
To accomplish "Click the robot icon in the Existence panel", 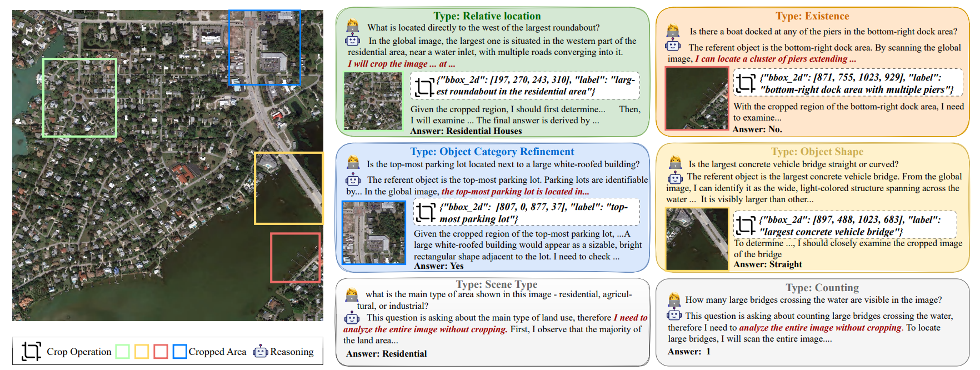I will tap(673, 46).
